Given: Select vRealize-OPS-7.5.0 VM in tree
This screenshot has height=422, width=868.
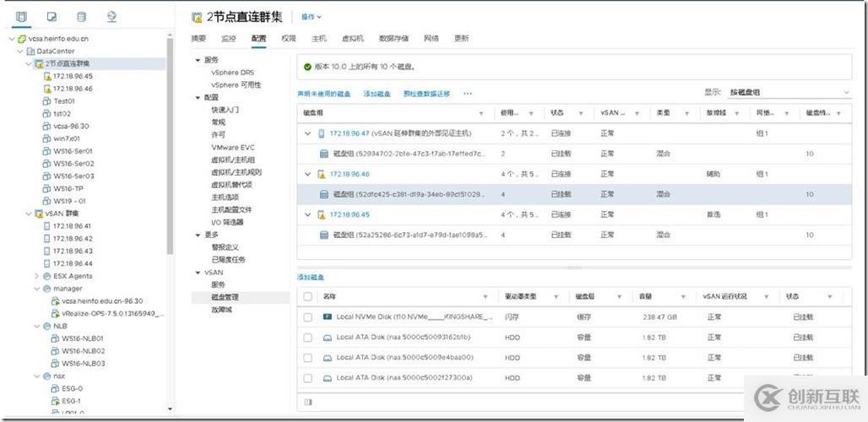Looking at the screenshot, I should tap(112, 314).
